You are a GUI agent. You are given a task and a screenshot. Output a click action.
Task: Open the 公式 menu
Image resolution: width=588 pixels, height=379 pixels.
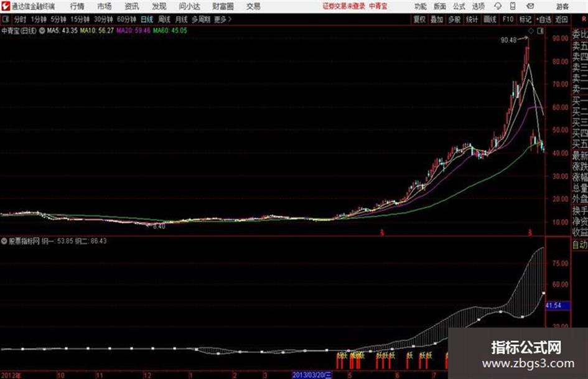(459, 6)
